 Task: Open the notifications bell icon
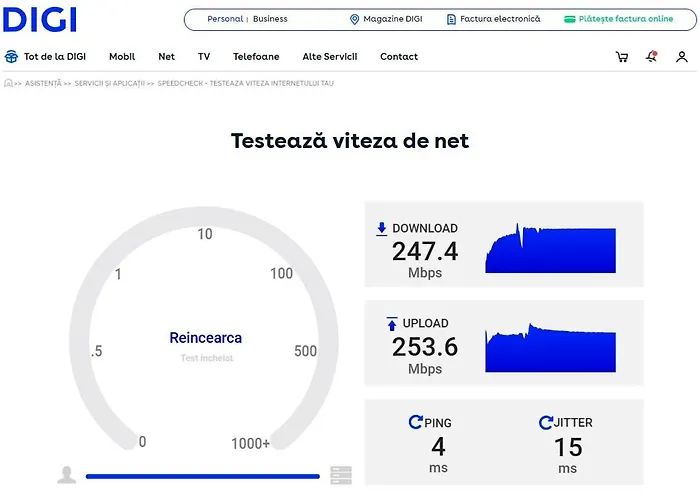click(x=652, y=57)
